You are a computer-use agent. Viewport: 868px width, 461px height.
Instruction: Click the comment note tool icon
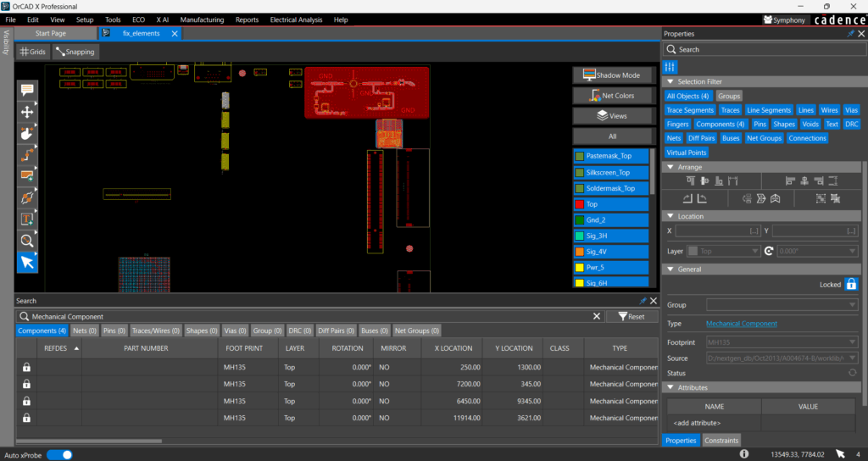pyautogui.click(x=27, y=90)
